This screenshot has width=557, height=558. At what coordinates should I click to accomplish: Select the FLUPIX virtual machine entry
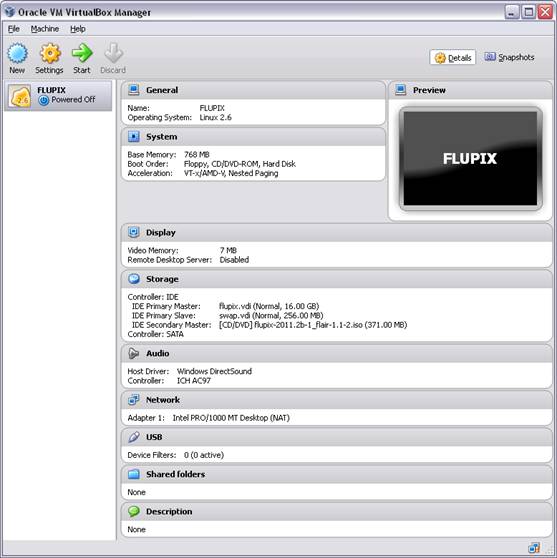pyautogui.click(x=58, y=95)
